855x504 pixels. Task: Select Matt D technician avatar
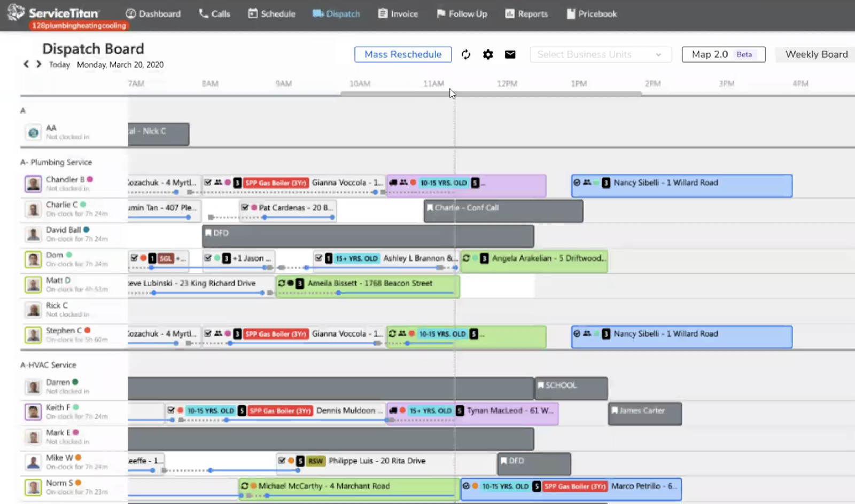[33, 285]
